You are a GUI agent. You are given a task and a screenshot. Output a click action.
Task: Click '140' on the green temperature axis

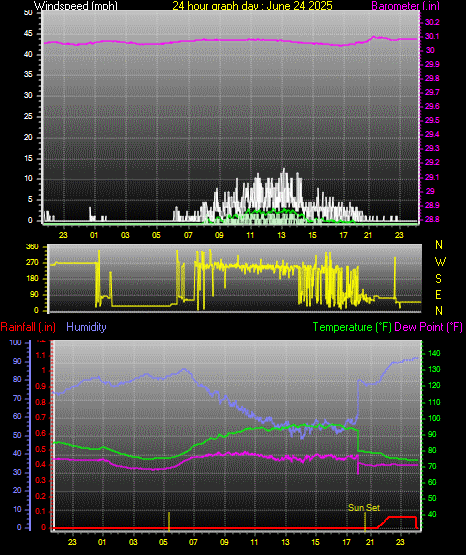tap(434, 353)
